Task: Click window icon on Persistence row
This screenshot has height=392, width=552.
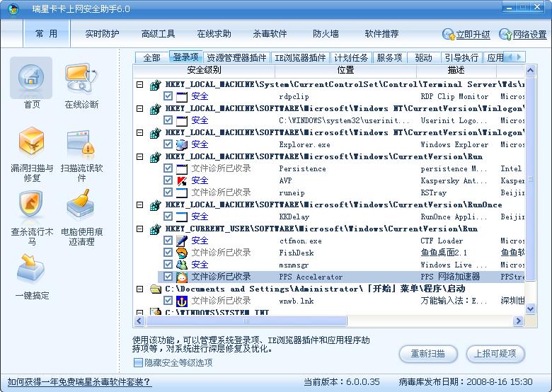Action: (182, 169)
